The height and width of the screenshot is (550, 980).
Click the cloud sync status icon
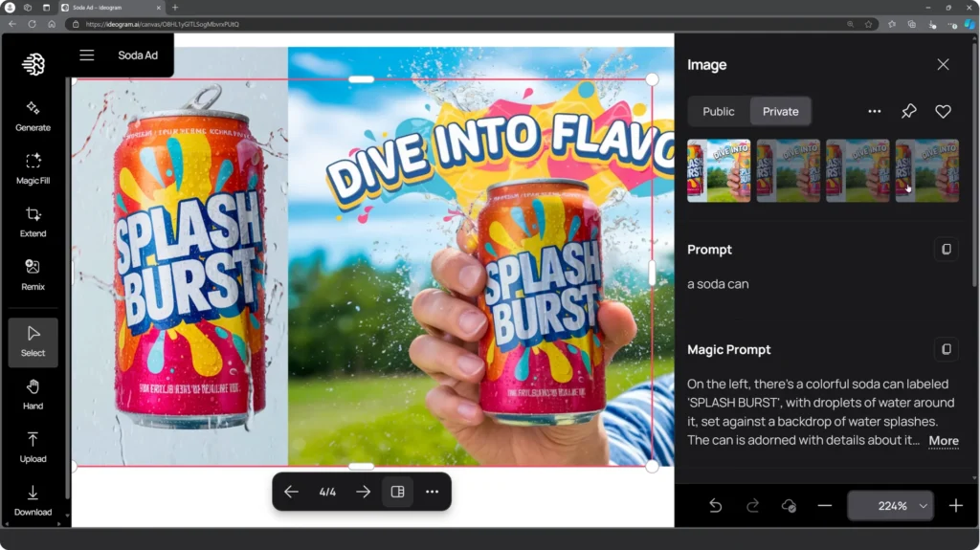pos(789,506)
